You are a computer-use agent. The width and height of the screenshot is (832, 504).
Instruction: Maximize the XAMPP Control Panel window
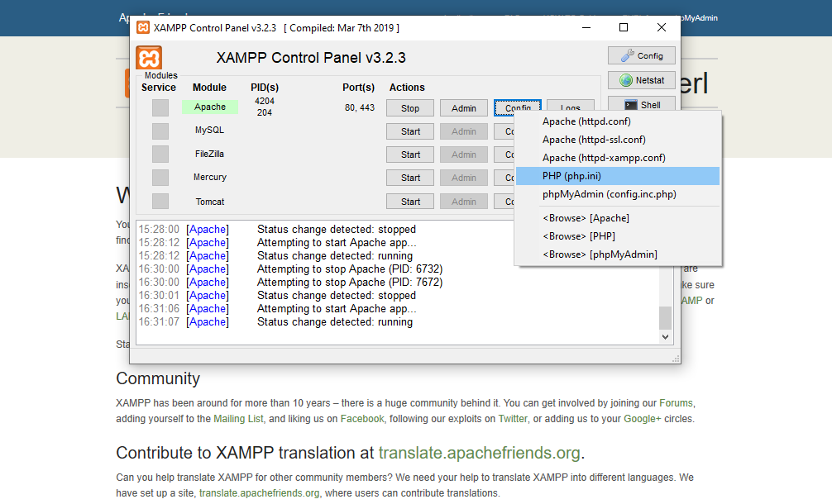(624, 27)
